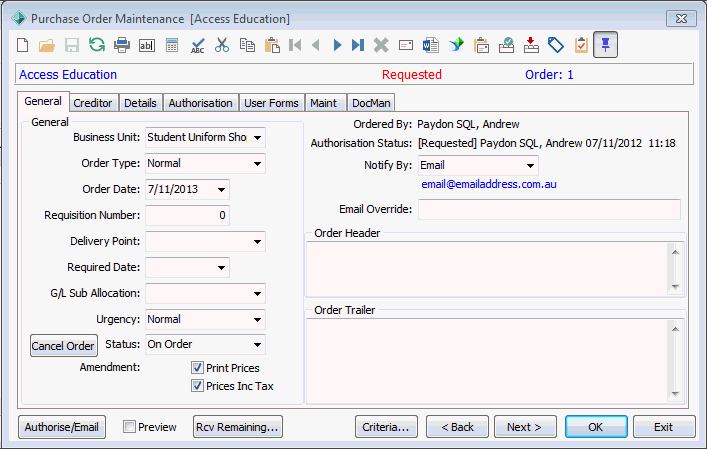707x449 pixels.
Task: Expand the G/L Sub Allocation dropdown
Action: click(x=257, y=293)
